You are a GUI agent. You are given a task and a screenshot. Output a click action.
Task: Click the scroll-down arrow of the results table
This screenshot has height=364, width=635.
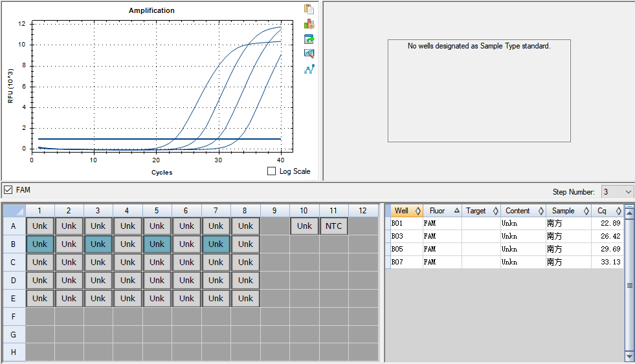coord(629,356)
